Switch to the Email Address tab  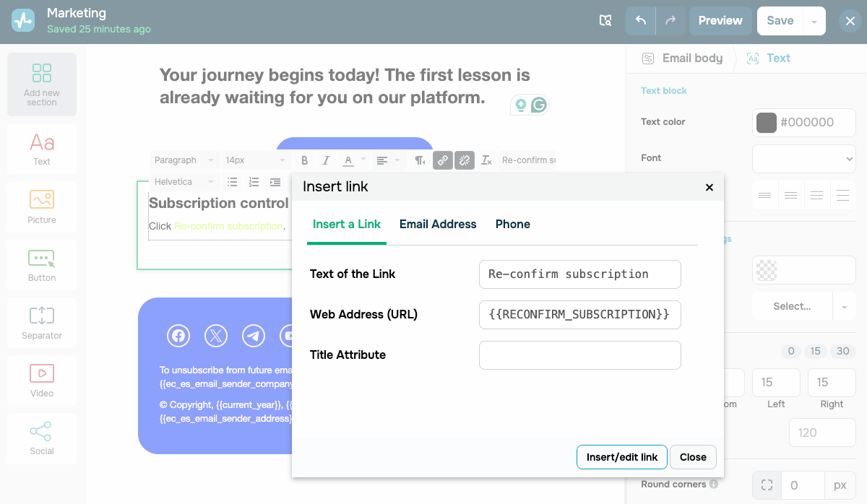[438, 225]
